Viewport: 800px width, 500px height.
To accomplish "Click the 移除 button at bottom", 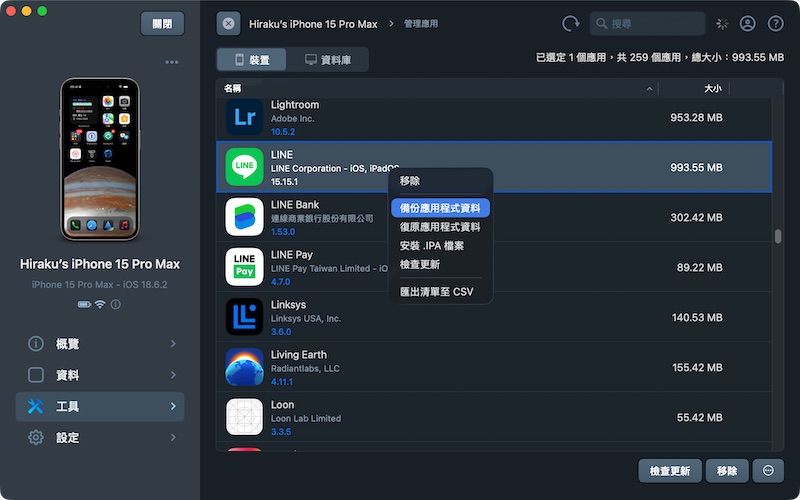I will click(727, 470).
